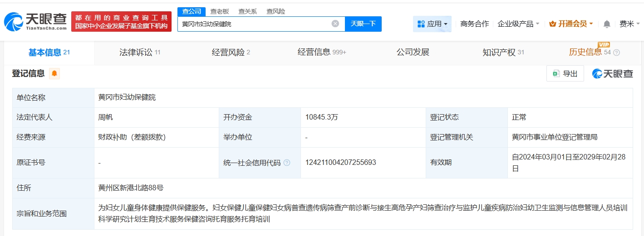The width and height of the screenshot is (644, 236).
Task: Open the 费米 user account dropdown
Action: [629, 24]
